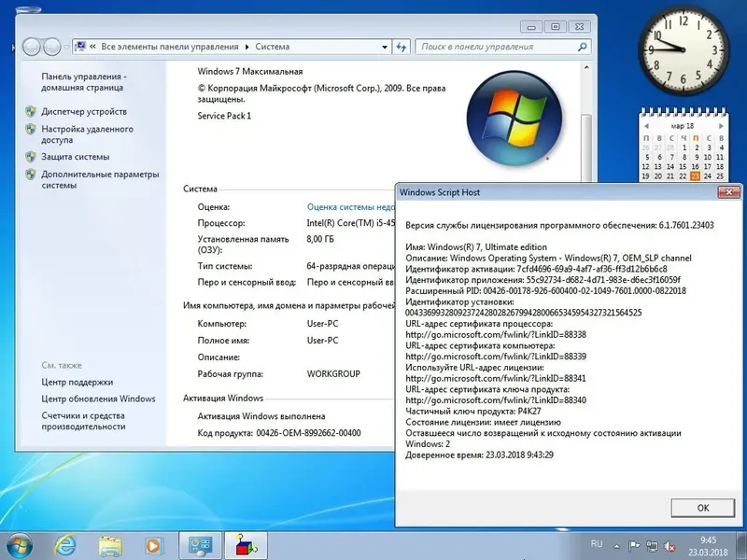Show hidden icons in the system tray

[614, 546]
